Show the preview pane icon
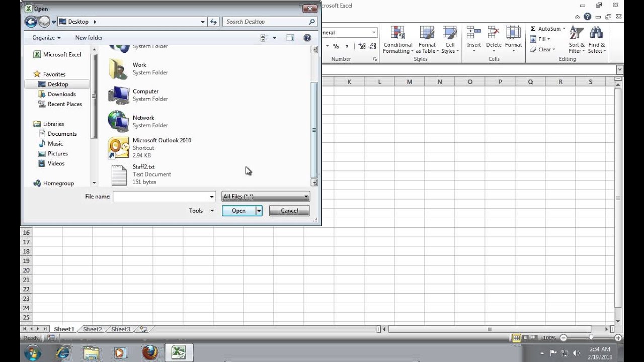This screenshot has height=362, width=644. [x=290, y=38]
